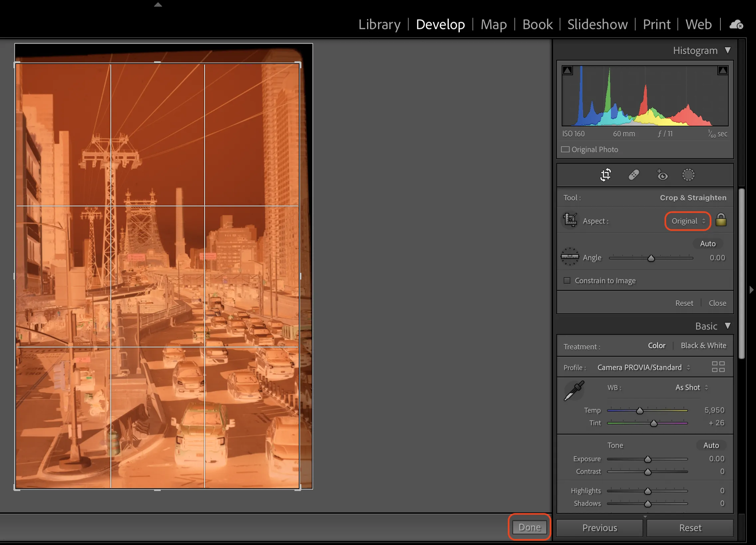
Task: Click the top-center crop handle
Action: tap(157, 62)
